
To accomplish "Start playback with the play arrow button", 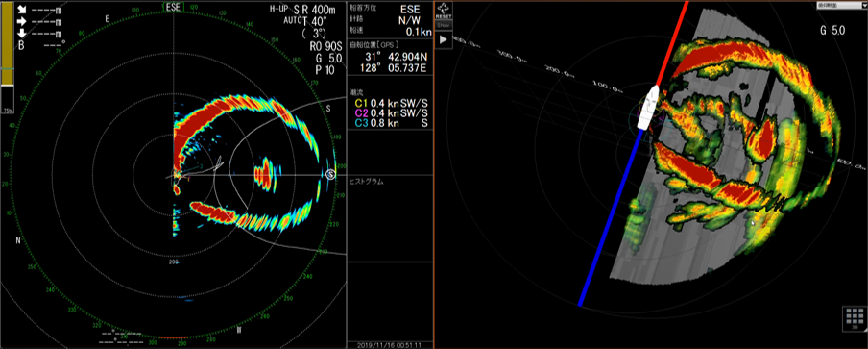I will [444, 39].
